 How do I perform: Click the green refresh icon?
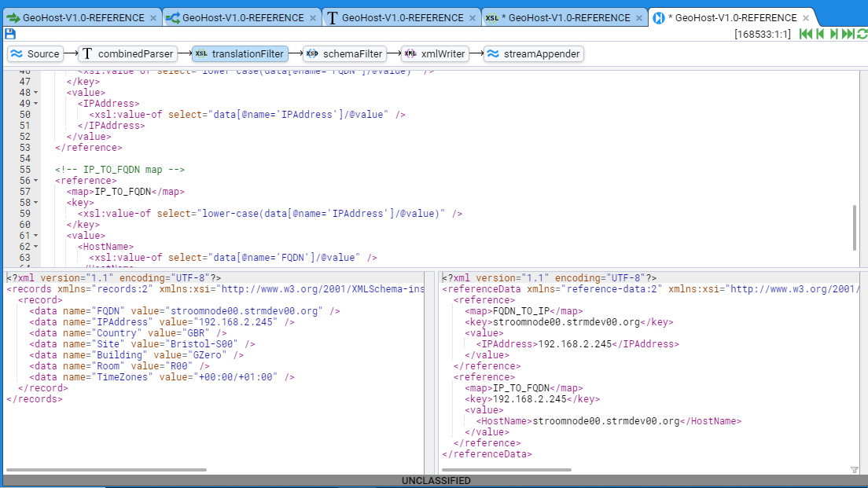click(x=862, y=34)
